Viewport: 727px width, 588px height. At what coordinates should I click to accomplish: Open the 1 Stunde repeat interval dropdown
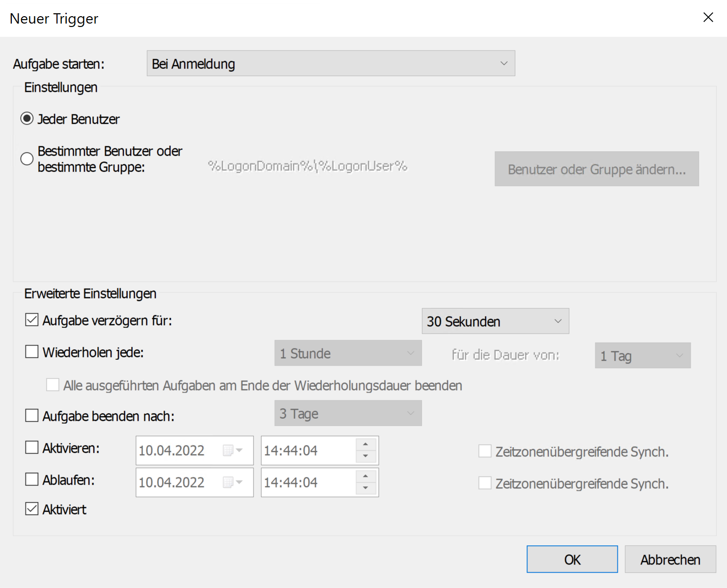[348, 353]
